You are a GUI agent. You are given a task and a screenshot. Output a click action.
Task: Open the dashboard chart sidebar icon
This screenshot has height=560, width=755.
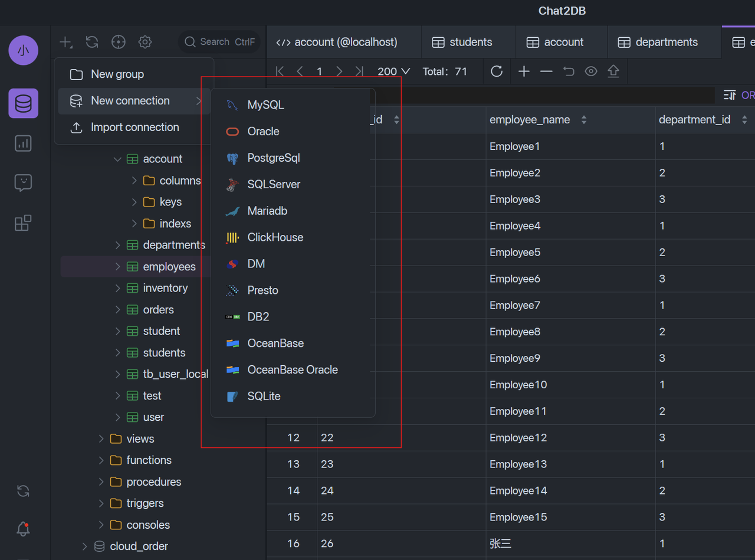pyautogui.click(x=23, y=143)
